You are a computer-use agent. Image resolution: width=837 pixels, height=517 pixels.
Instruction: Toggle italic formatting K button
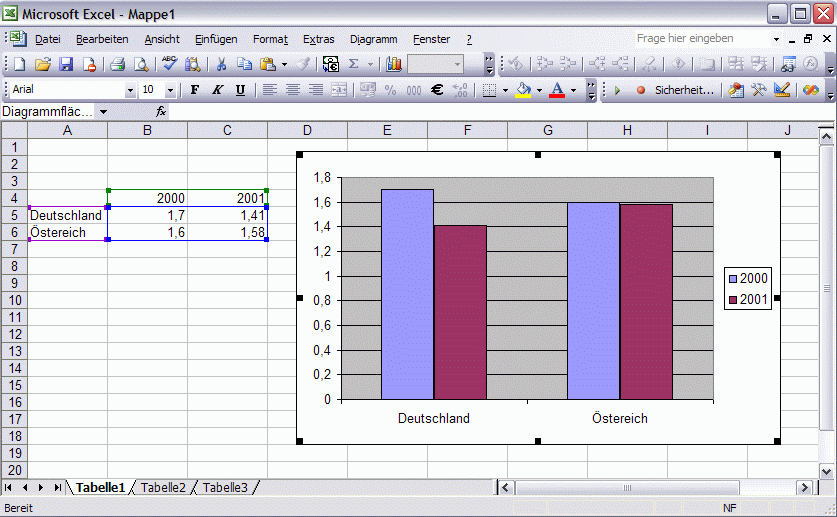(x=217, y=90)
